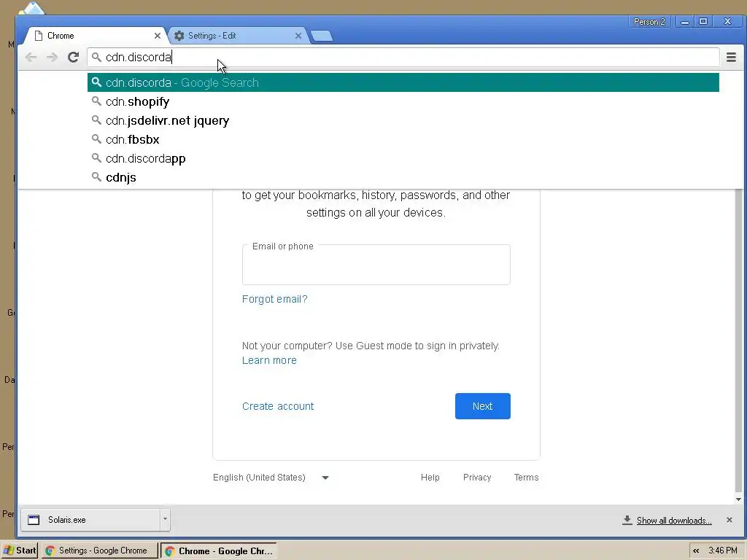Click the address bar search magnifier icon
Viewport: 747px width, 560px height.
[97, 57]
